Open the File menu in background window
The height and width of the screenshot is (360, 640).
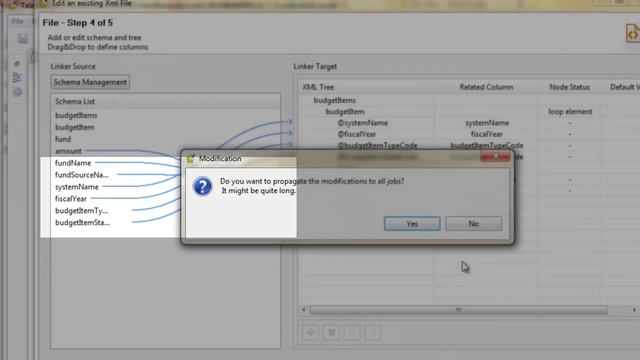[x=18, y=21]
